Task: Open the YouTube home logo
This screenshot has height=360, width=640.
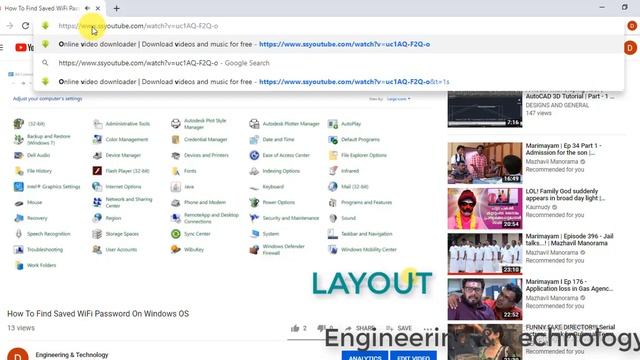Action: click(24, 48)
